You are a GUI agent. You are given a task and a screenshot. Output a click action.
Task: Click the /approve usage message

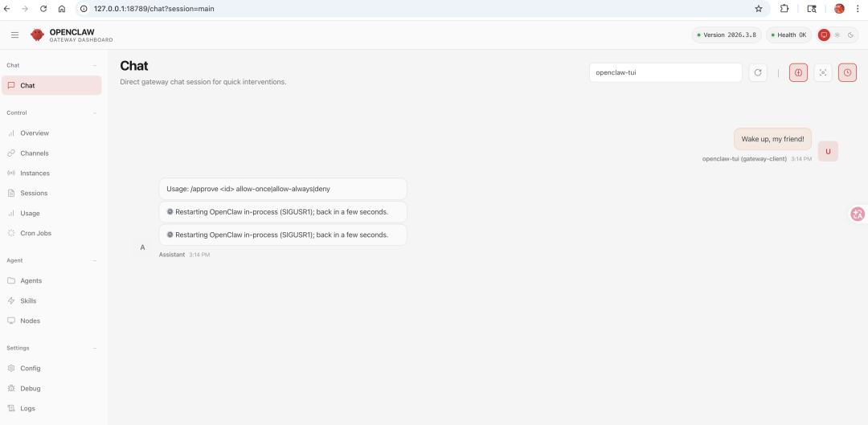283,189
